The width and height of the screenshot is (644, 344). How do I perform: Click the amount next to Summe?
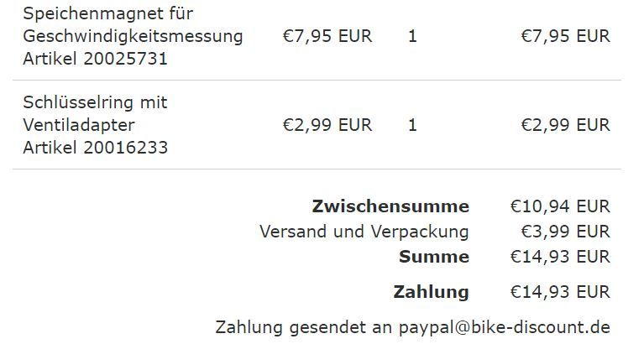560,257
